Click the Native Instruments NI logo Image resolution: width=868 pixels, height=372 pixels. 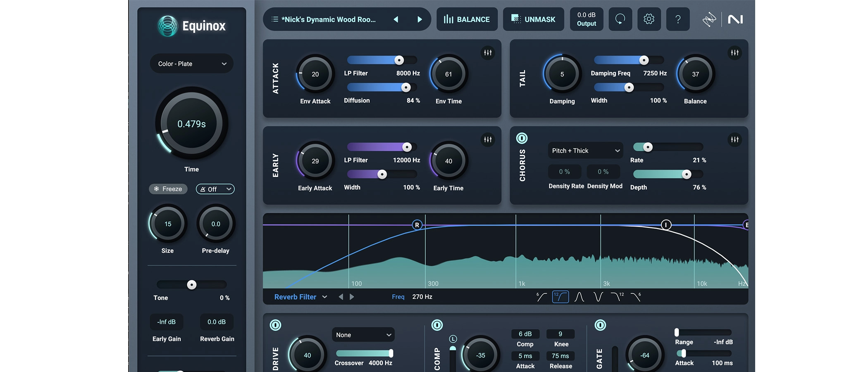pyautogui.click(x=735, y=19)
